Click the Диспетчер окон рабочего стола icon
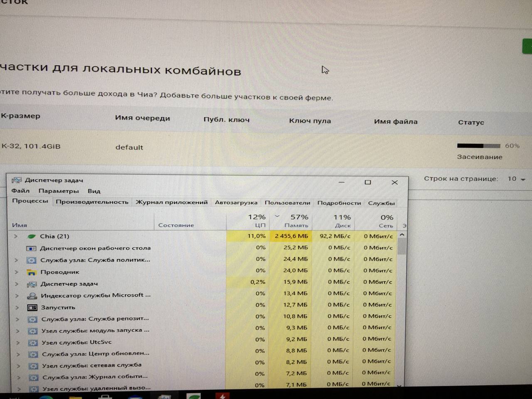 pos(31,248)
